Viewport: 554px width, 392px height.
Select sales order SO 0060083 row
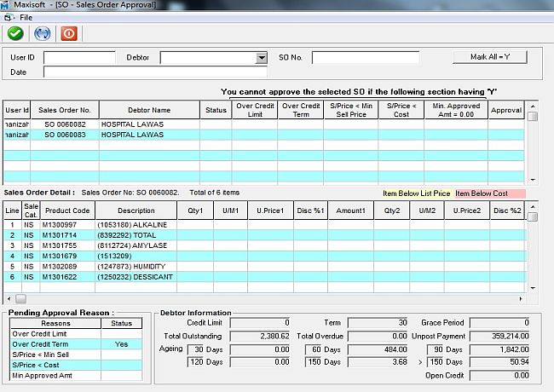point(66,135)
